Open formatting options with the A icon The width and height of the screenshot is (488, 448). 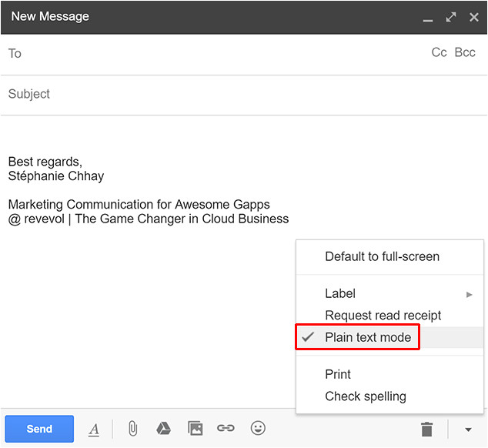tap(94, 430)
